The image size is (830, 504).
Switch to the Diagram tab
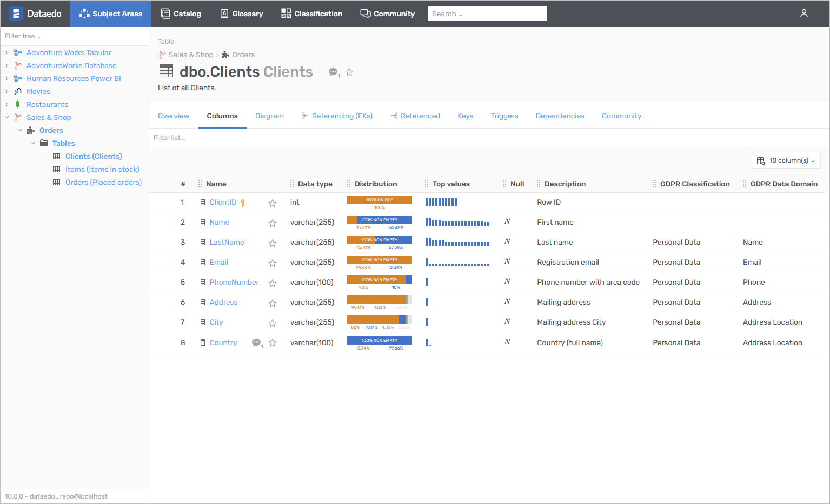269,116
